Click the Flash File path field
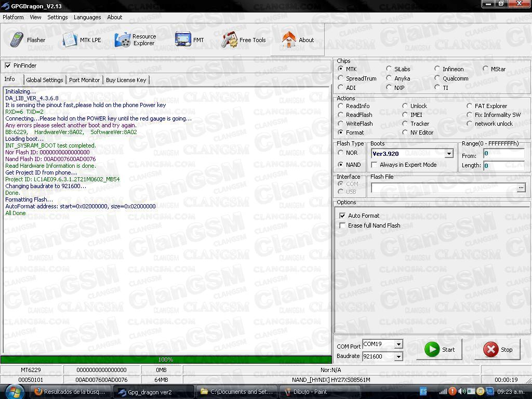The width and height of the screenshot is (532, 399). (444, 188)
